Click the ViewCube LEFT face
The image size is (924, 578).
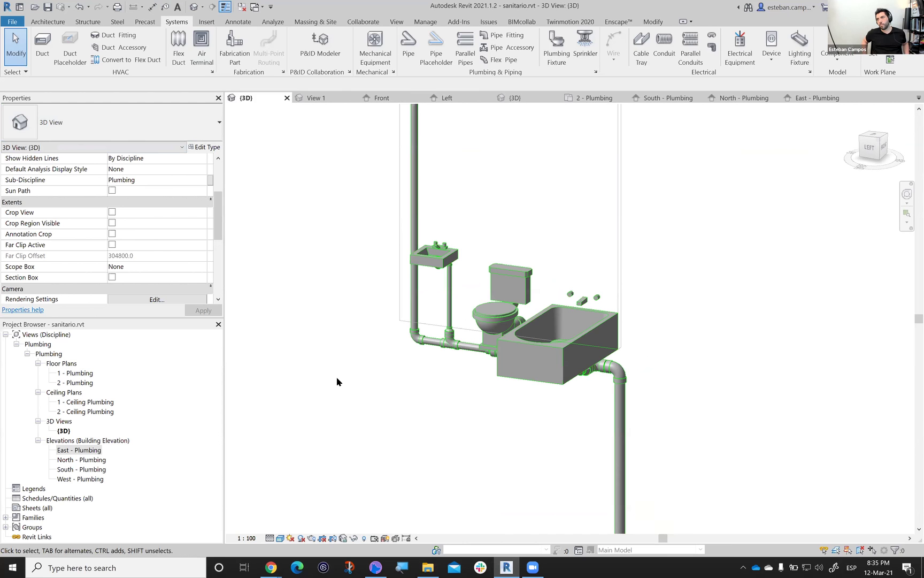(869, 148)
